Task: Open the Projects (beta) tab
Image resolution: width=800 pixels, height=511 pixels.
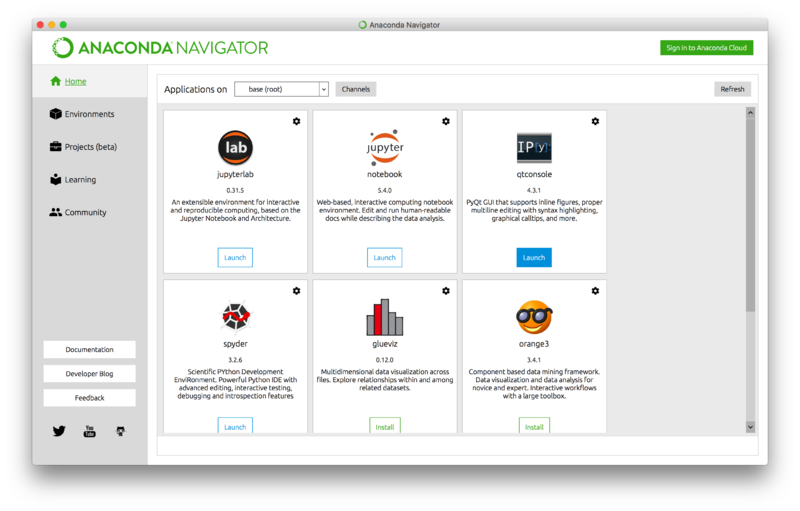Action: click(x=90, y=147)
